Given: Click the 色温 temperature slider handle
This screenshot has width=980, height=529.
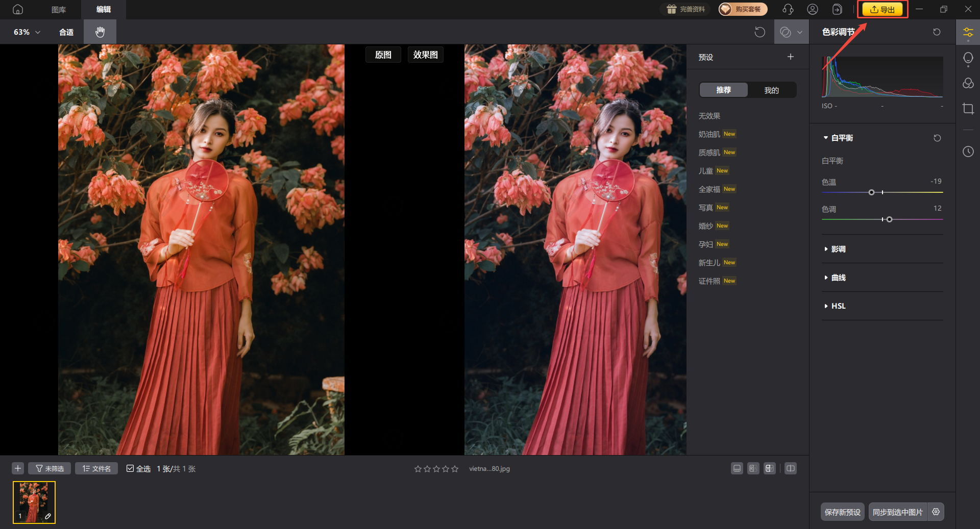Looking at the screenshot, I should click(871, 192).
